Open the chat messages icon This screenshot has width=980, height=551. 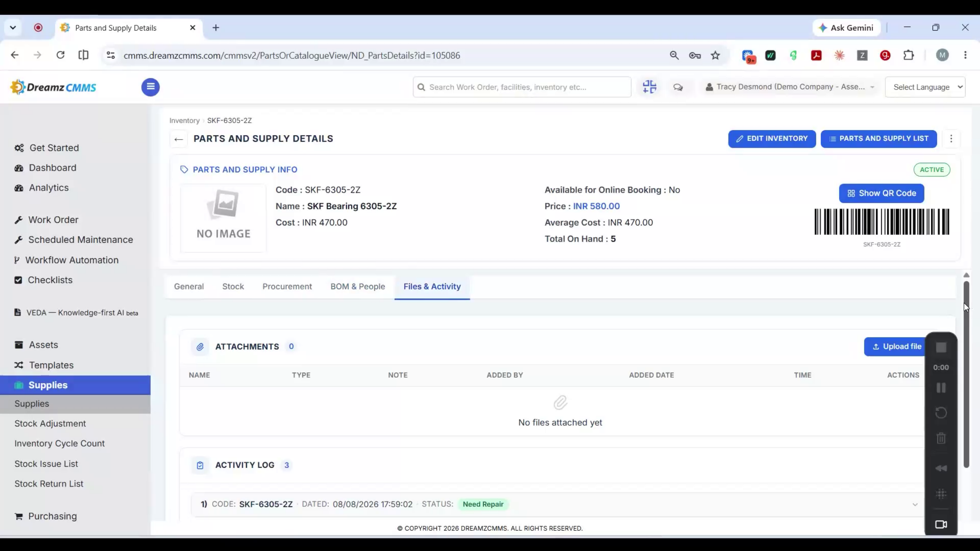(x=678, y=87)
